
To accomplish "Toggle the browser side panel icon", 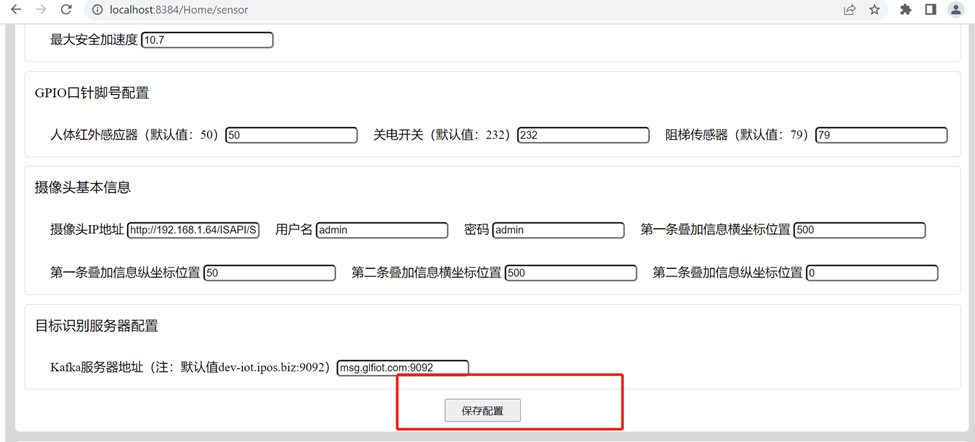I will (x=930, y=10).
